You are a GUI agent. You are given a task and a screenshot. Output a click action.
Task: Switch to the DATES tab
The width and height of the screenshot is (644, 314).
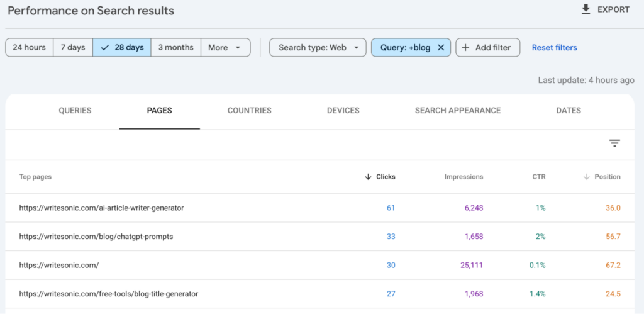[x=569, y=111]
